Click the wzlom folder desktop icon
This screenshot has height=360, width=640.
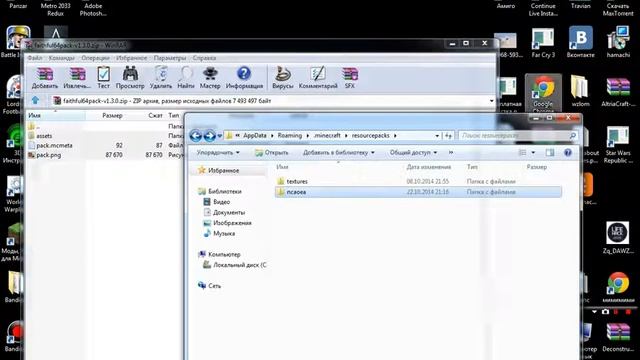580,92
